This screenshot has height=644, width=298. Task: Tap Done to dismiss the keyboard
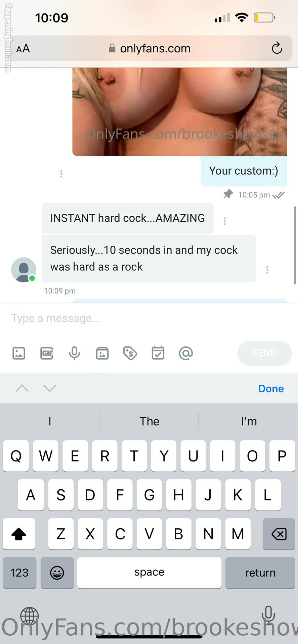271,389
